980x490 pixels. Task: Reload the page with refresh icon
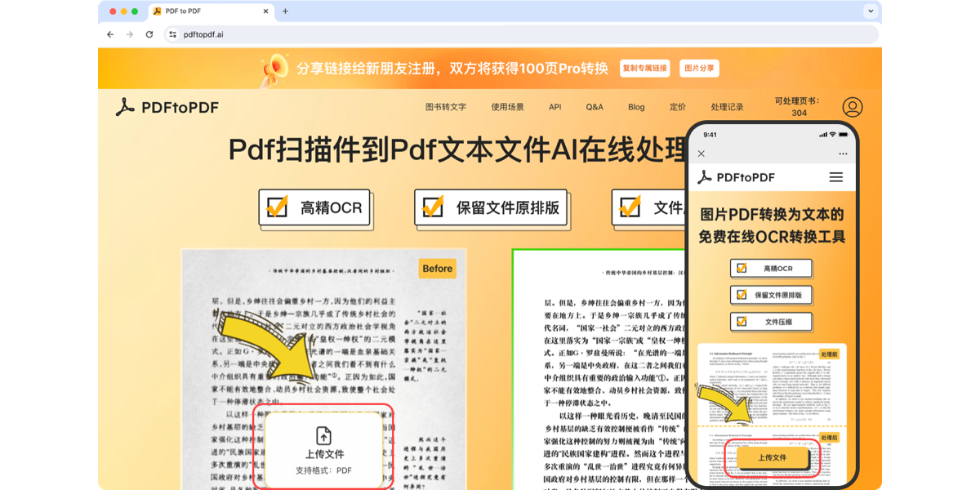(x=149, y=34)
